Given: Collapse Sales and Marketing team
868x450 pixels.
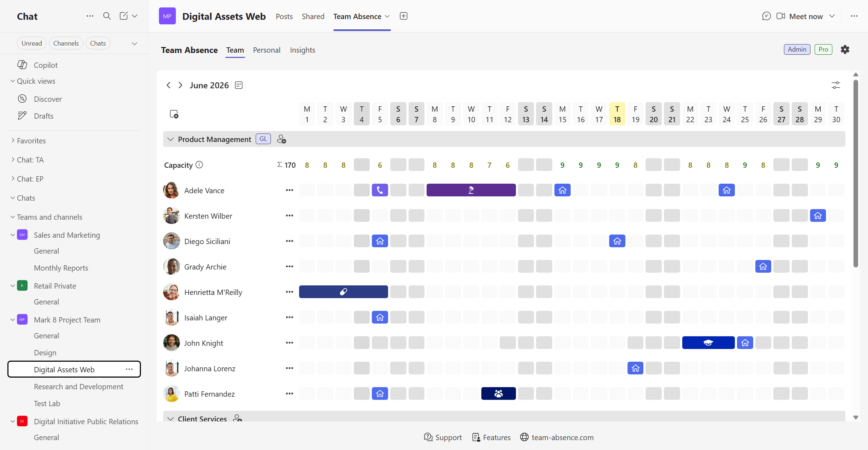Looking at the screenshot, I should 13,235.
